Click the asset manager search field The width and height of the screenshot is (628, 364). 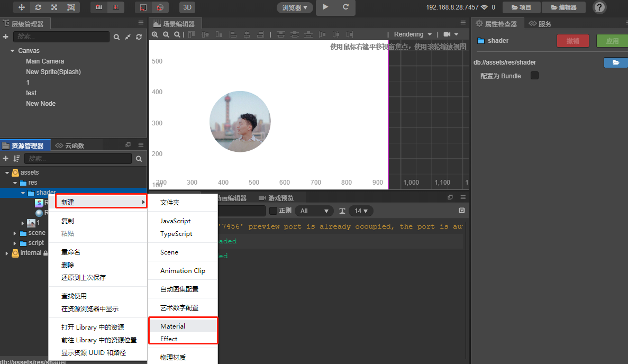coord(78,159)
